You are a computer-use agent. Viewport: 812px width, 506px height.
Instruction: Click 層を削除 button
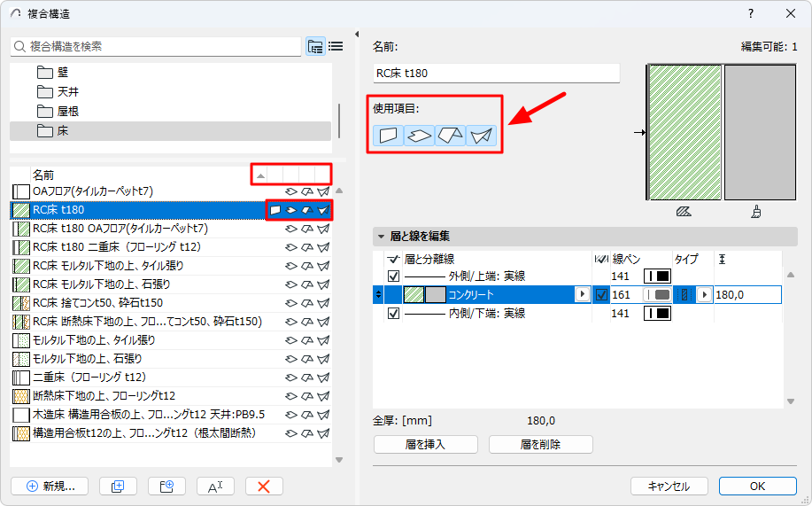pyautogui.click(x=541, y=444)
